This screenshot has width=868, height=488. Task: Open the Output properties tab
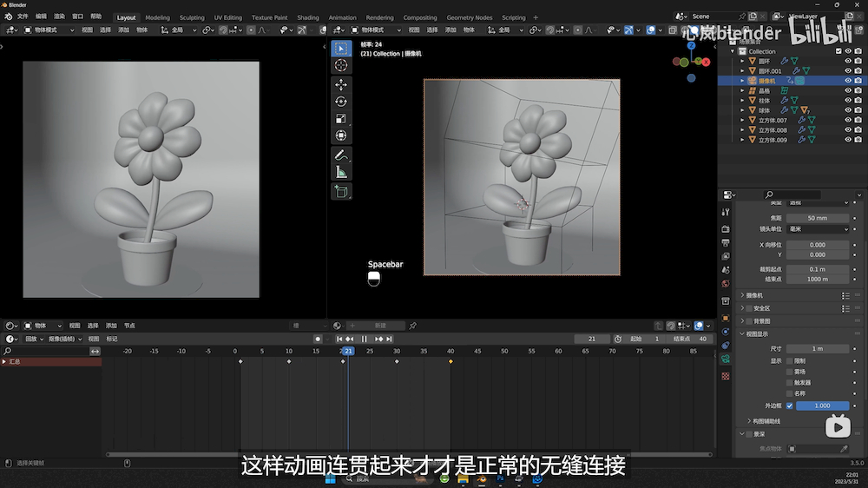726,242
